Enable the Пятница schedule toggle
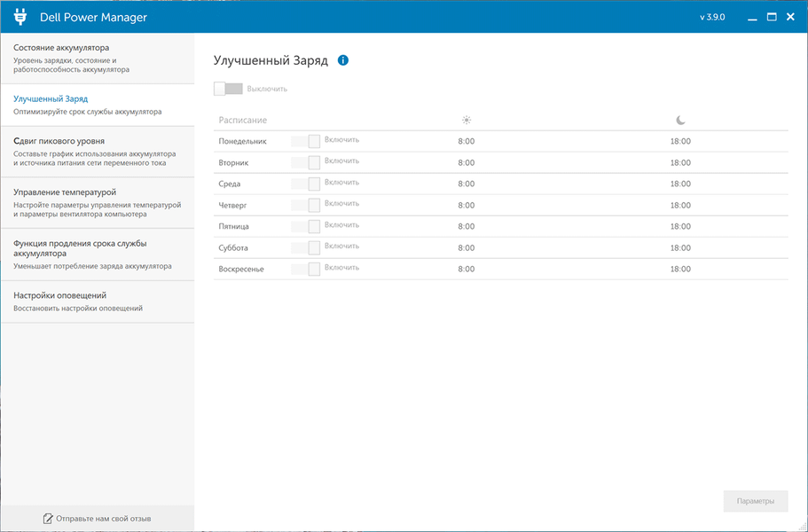The width and height of the screenshot is (808, 532). point(306,226)
